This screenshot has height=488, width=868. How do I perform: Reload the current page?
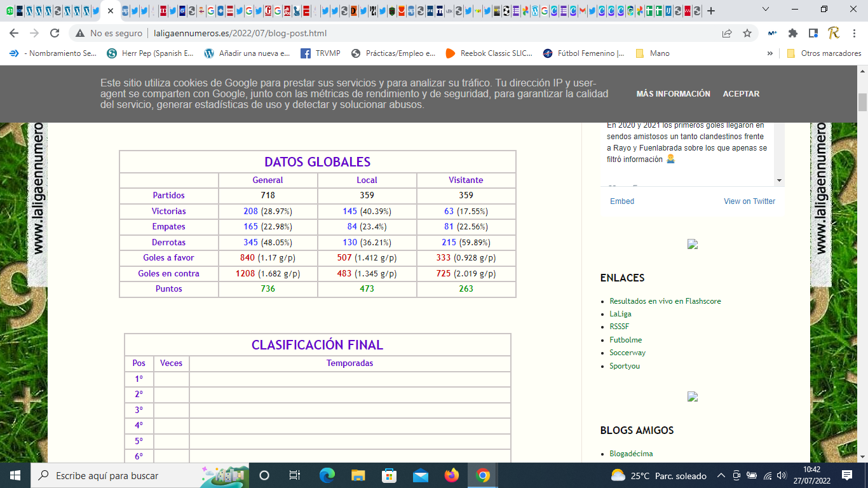coord(55,33)
